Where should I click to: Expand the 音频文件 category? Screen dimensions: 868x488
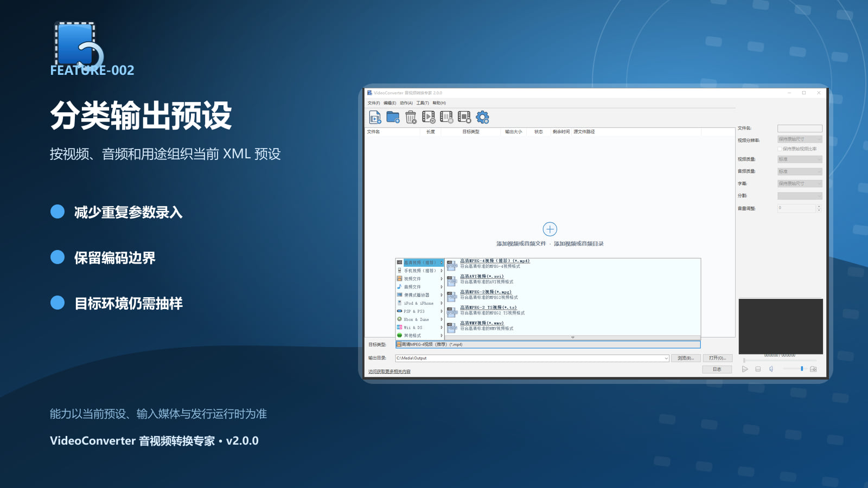(420, 287)
